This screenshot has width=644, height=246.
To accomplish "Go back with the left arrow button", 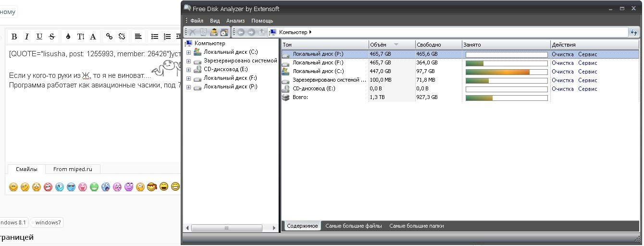I will point(241,32).
